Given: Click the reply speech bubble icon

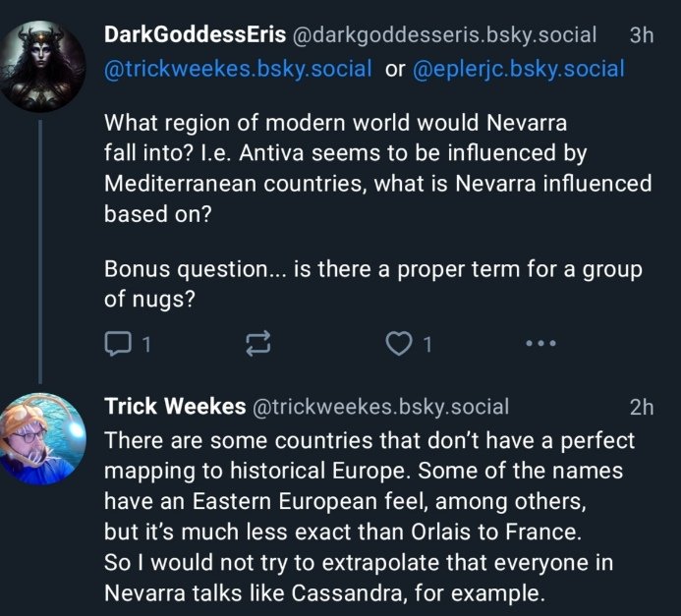Looking at the screenshot, I should [116, 344].
